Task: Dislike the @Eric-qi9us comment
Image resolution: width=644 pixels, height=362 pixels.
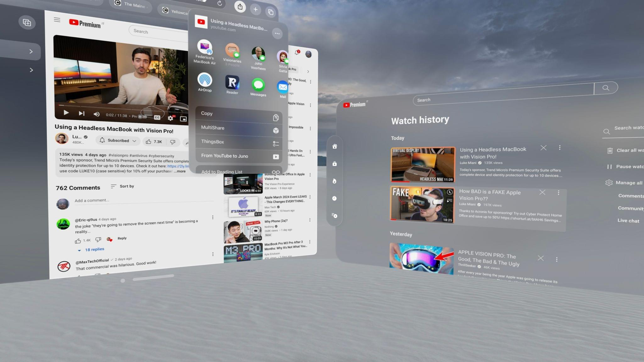Action: pos(98,239)
